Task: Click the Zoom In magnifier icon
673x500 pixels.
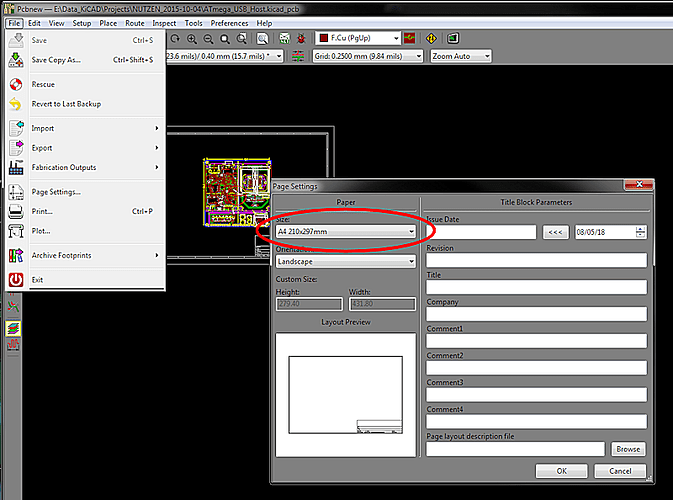Action: [x=191, y=39]
